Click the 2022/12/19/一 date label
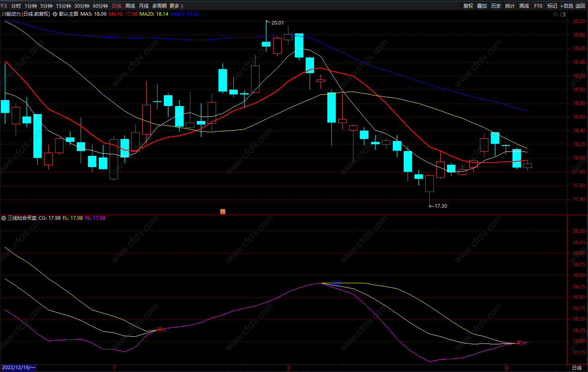Image resolution: width=588 pixels, height=372 pixels. click(x=18, y=368)
